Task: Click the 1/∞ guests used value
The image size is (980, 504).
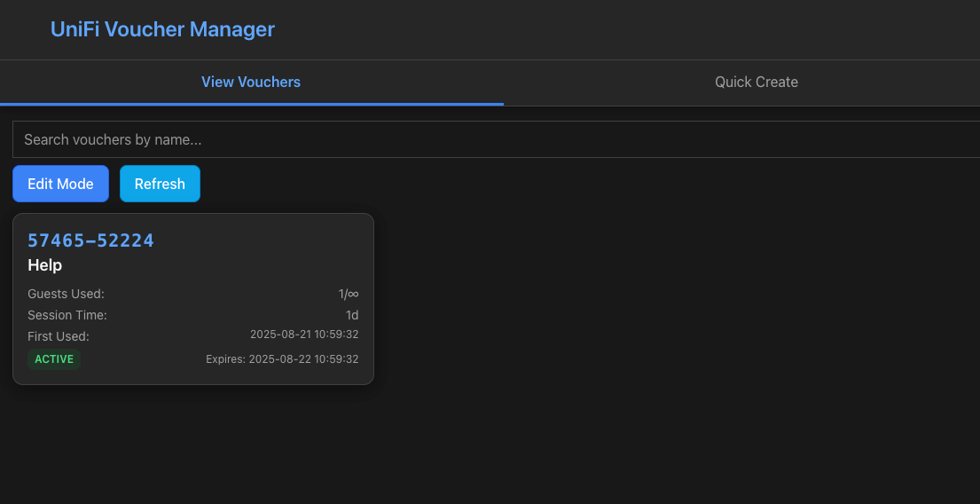Action: (349, 294)
